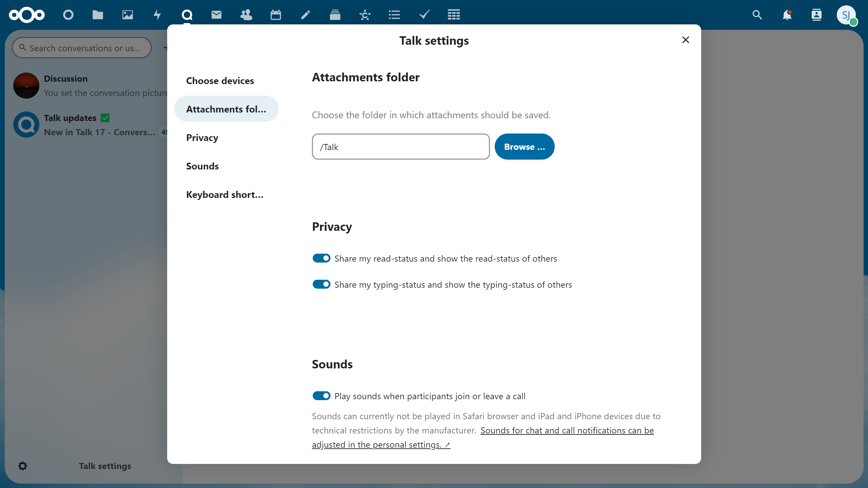Open personal settings via the sounds link
Screen dimensions: 868x488
(380, 444)
